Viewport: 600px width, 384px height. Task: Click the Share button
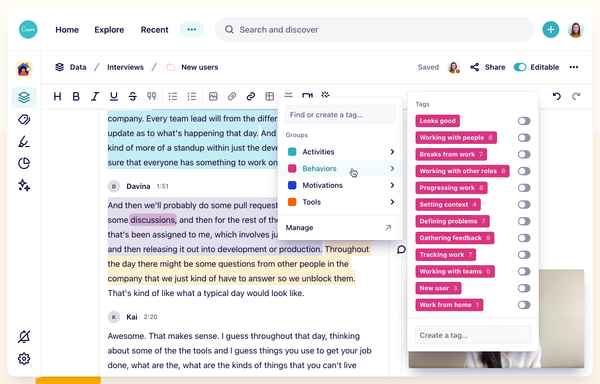(x=488, y=67)
